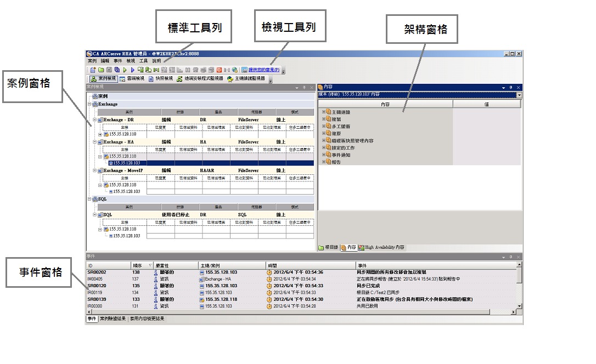This screenshot has height=364, width=596.
Task: Open 遠端安裝程式監視器 monitor
Action: coord(199,79)
